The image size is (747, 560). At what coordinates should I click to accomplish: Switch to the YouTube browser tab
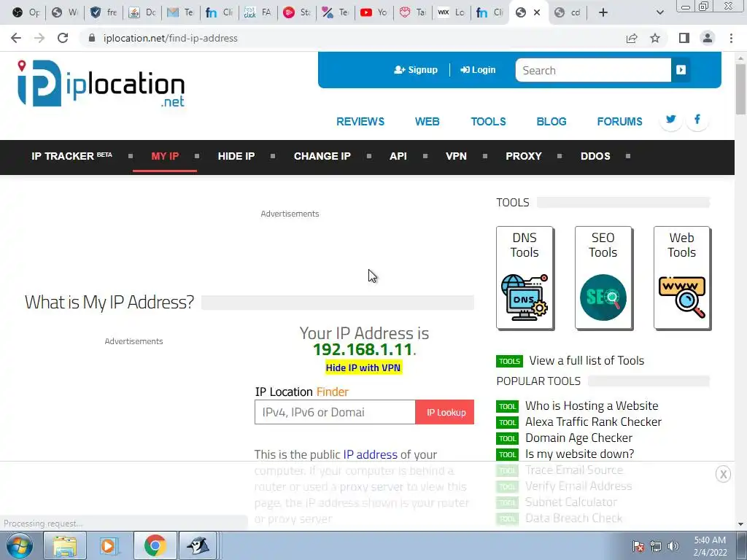(x=374, y=13)
